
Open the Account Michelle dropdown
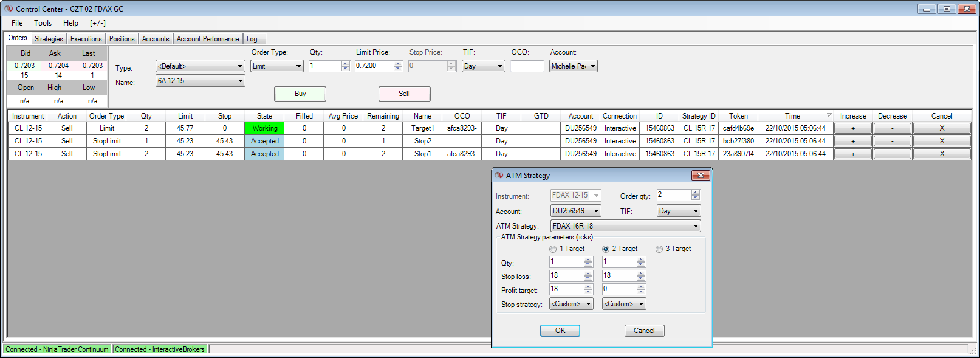pyautogui.click(x=574, y=66)
